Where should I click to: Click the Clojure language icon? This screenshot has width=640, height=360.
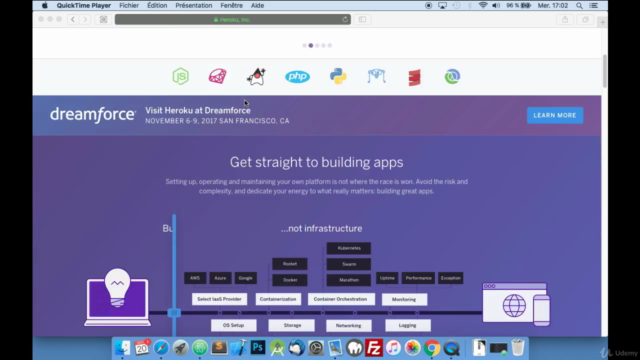[x=452, y=76]
